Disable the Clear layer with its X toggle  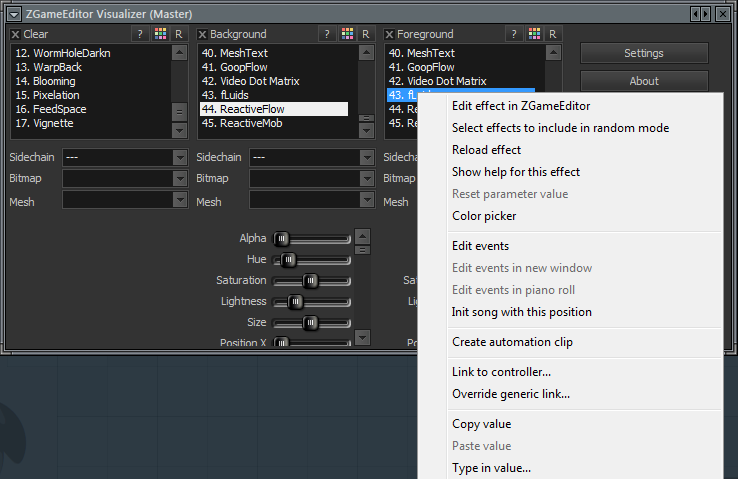16,34
